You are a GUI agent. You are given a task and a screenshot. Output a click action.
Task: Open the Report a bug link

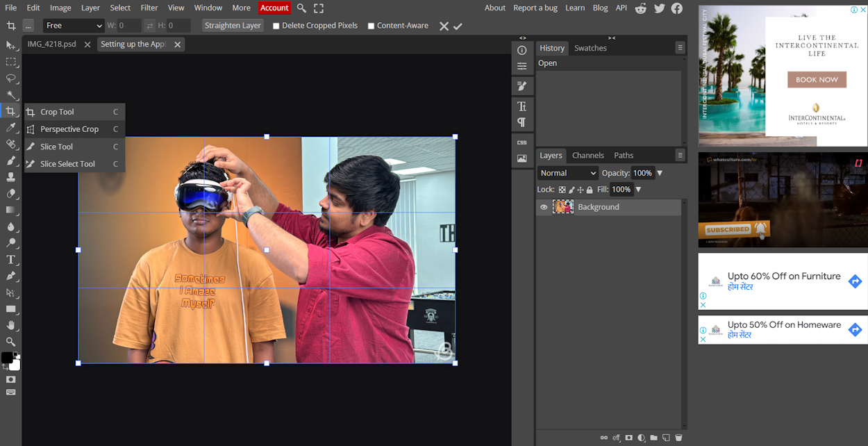(535, 8)
